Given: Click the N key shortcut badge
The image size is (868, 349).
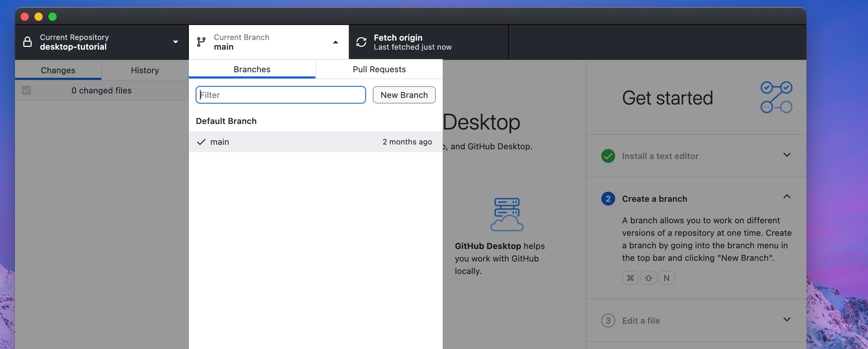Looking at the screenshot, I should point(667,277).
